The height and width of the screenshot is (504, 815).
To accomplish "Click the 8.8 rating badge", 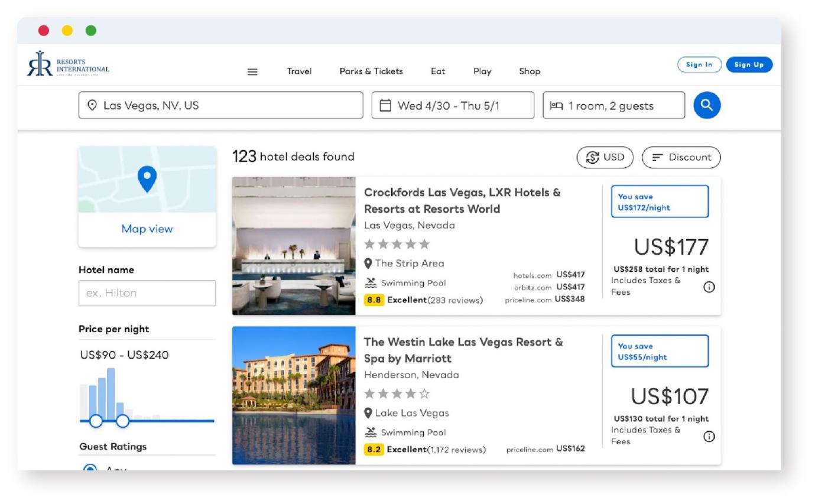I will click(374, 300).
